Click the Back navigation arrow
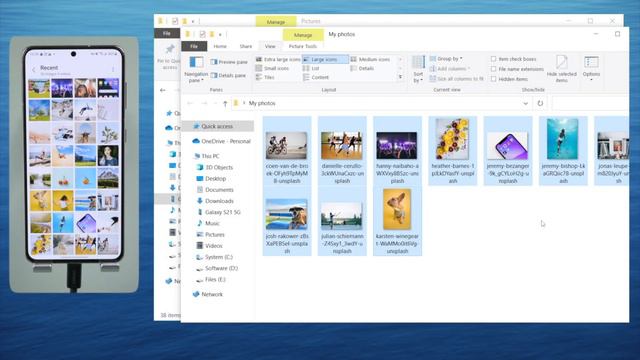Image resolution: width=640 pixels, height=360 pixels. 190,104
